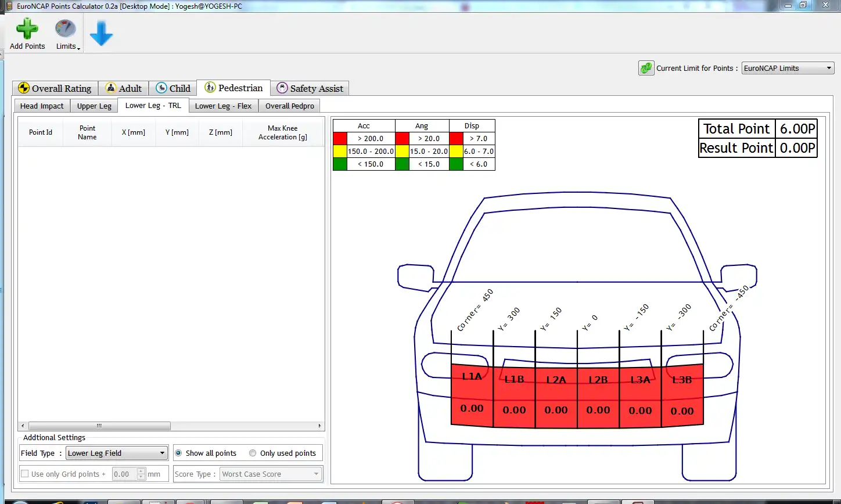Click the "Y= 300" label

coord(509,319)
